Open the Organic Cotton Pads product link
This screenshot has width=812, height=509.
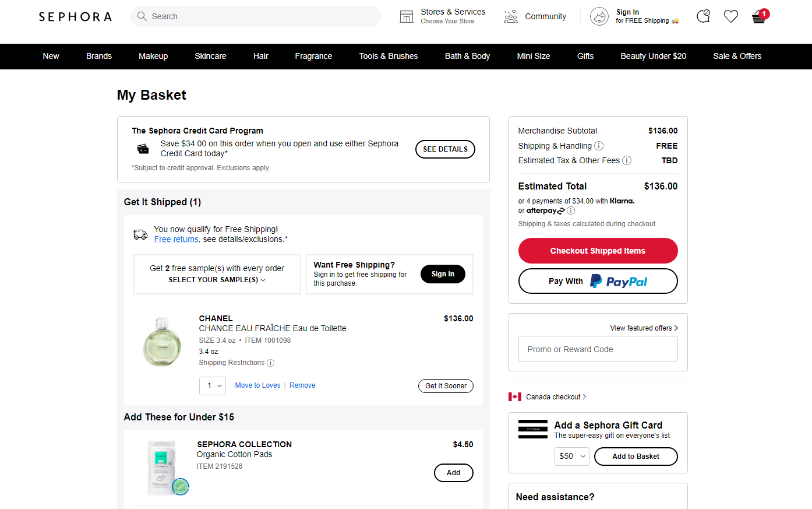click(235, 454)
